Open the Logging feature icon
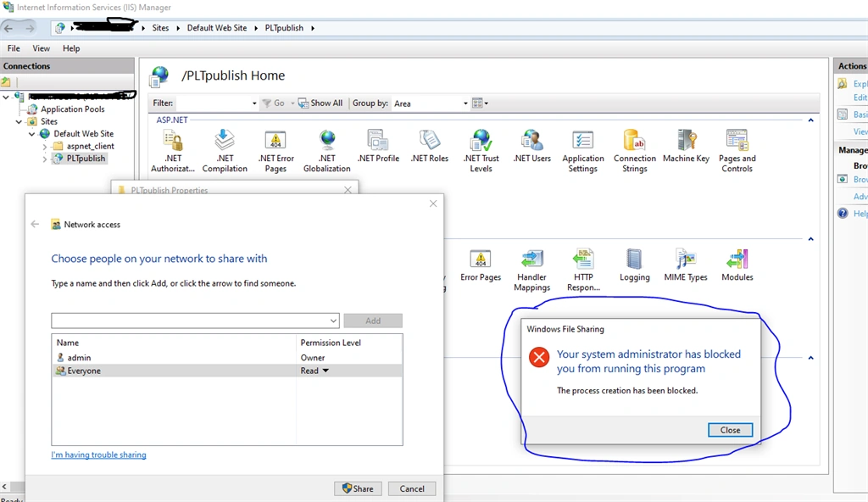Screen dimensions: 868x502 (634, 265)
